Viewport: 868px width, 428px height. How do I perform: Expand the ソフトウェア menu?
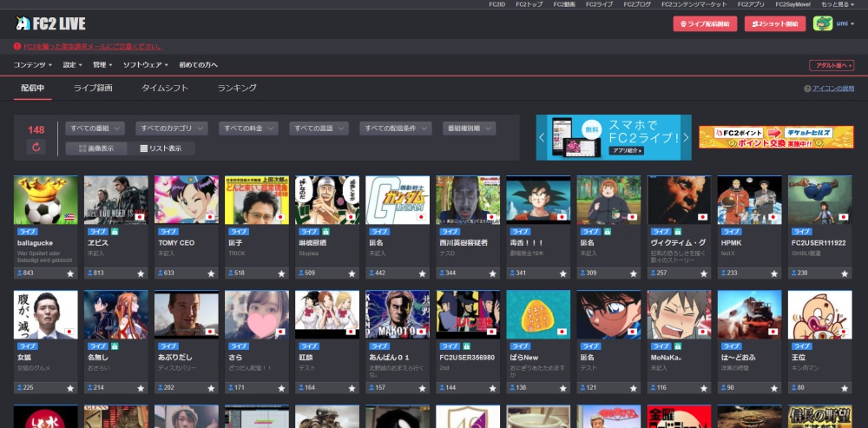coord(146,65)
